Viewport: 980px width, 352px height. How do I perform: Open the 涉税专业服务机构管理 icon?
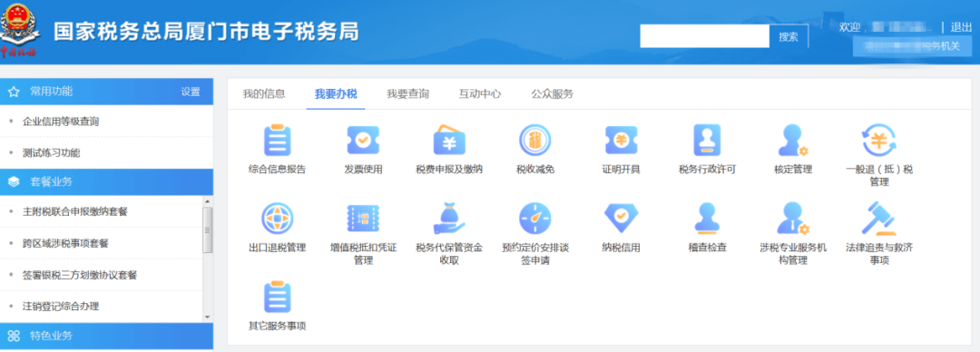click(792, 219)
